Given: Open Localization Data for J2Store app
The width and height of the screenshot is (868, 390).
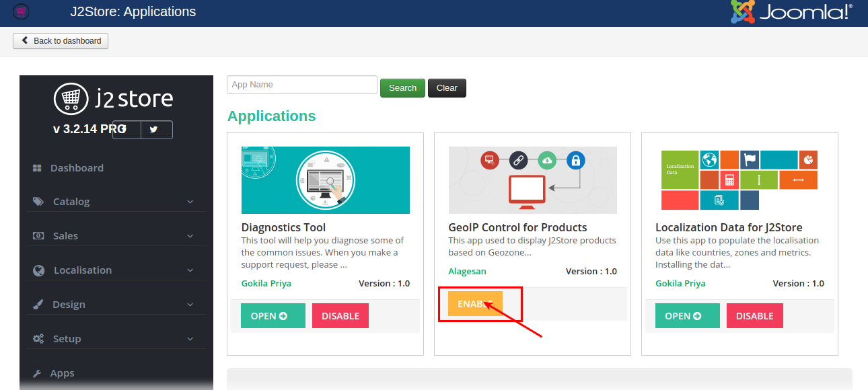Looking at the screenshot, I should click(x=688, y=316).
